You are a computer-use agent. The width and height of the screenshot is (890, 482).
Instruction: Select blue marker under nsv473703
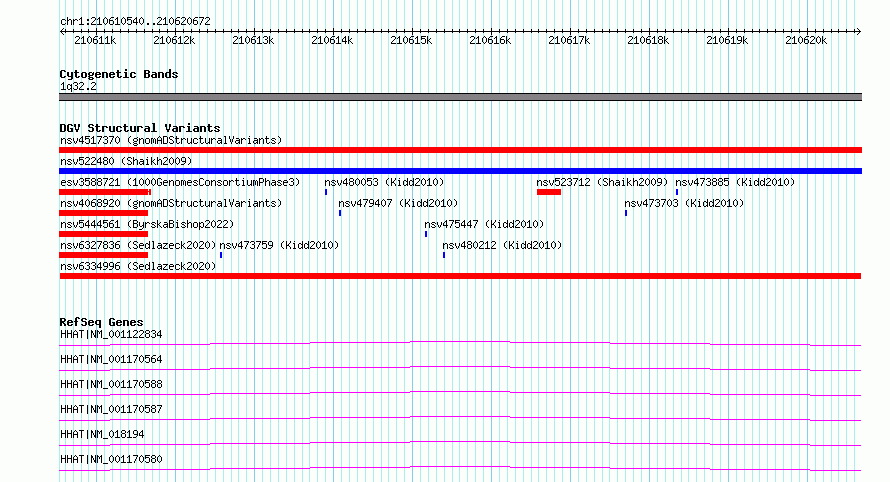626,213
